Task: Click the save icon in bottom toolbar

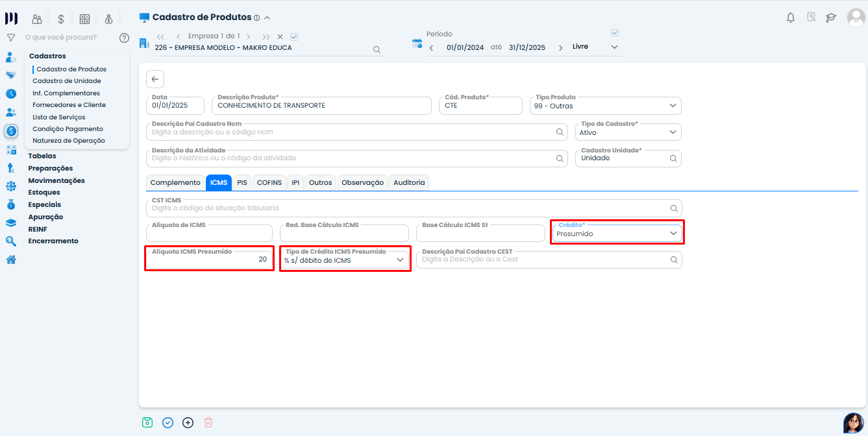Action: pyautogui.click(x=147, y=422)
